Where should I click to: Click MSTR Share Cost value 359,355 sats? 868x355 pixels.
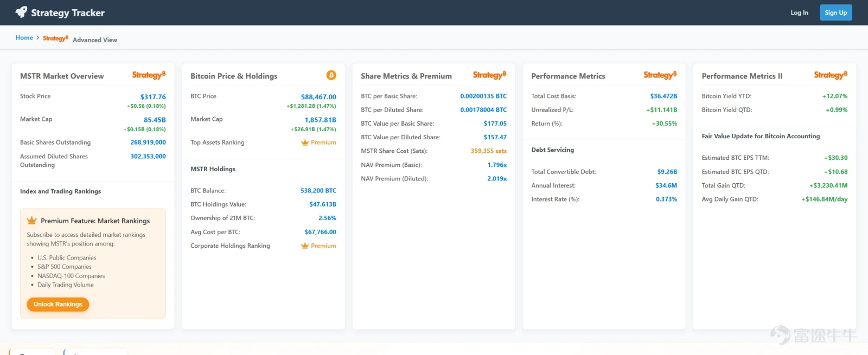coord(489,151)
